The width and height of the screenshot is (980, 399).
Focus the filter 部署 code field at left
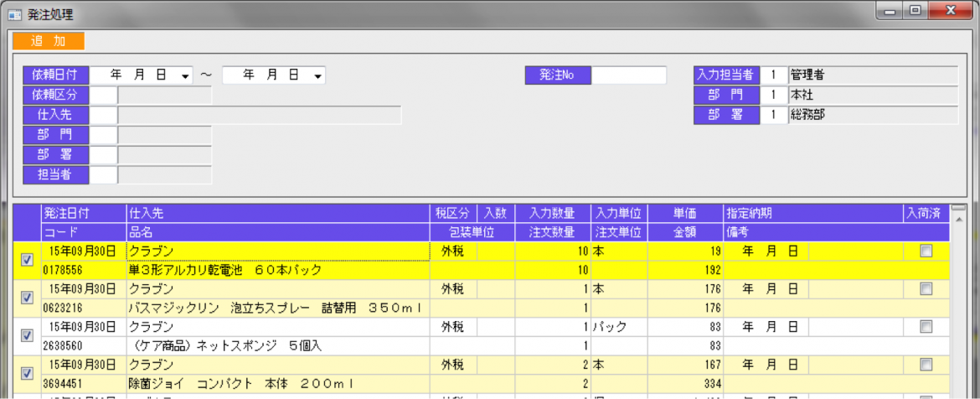coord(104,155)
